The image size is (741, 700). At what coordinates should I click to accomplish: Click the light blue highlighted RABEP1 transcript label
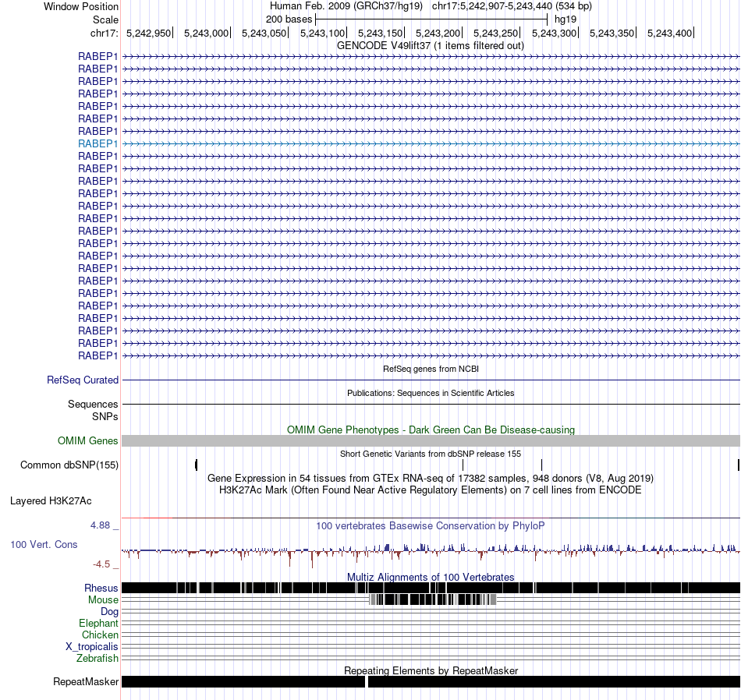(x=97, y=143)
